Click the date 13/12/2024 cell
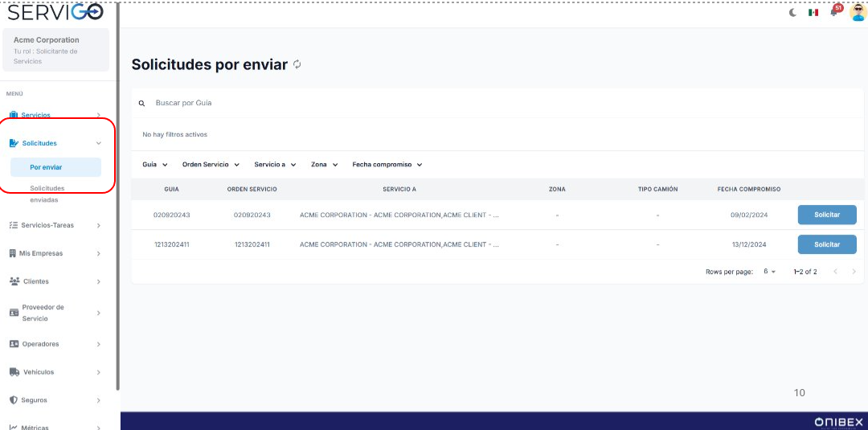Image resolution: width=868 pixels, height=430 pixels. tap(749, 244)
